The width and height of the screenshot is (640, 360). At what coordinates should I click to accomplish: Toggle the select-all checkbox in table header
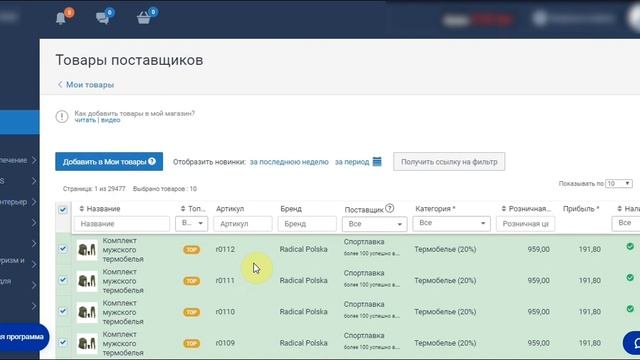pyautogui.click(x=62, y=210)
